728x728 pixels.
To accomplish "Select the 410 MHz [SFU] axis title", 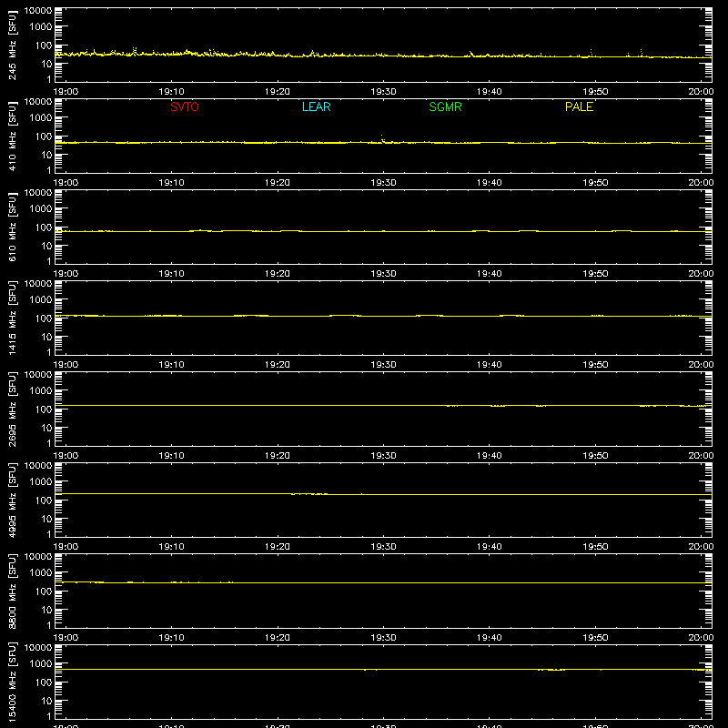I will pos(12,136).
